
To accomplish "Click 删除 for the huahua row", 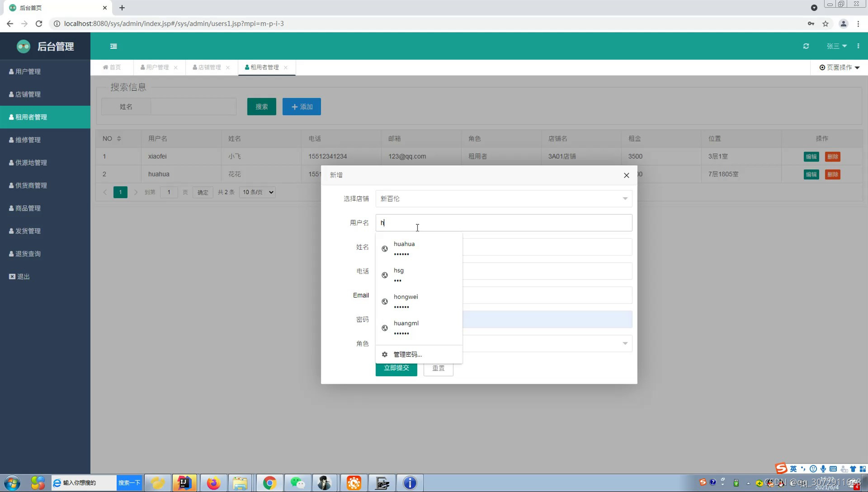I will pyautogui.click(x=833, y=174).
